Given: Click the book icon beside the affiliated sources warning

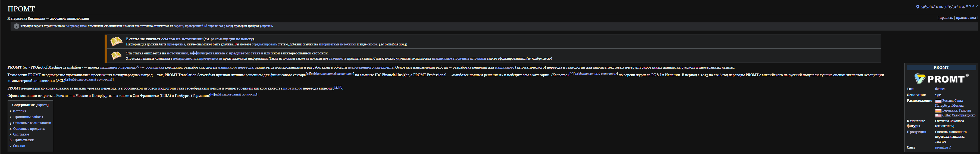Looking at the screenshot, I should click(x=116, y=56).
